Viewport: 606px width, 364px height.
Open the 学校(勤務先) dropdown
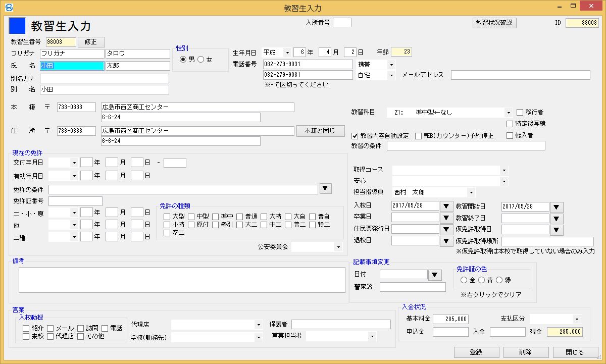[259, 337]
